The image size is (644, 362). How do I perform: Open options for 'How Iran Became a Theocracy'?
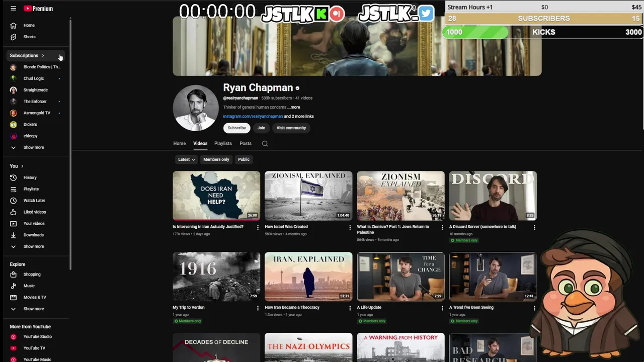pos(350,308)
